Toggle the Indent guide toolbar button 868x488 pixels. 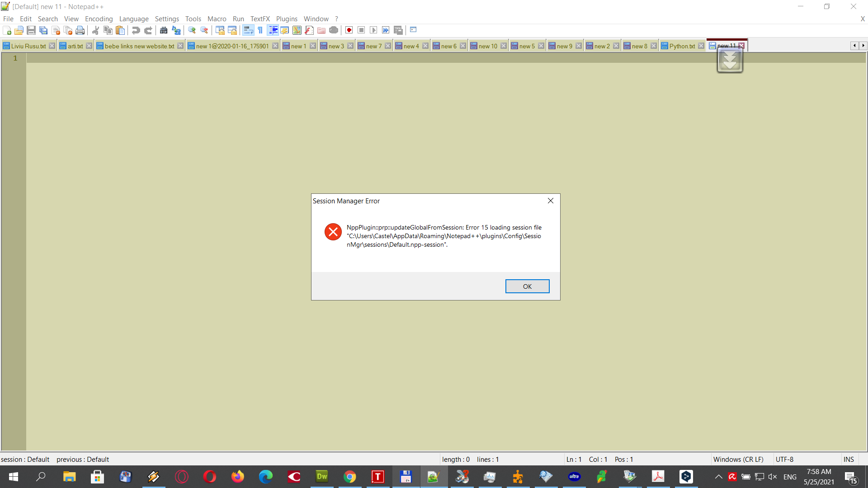coord(273,30)
